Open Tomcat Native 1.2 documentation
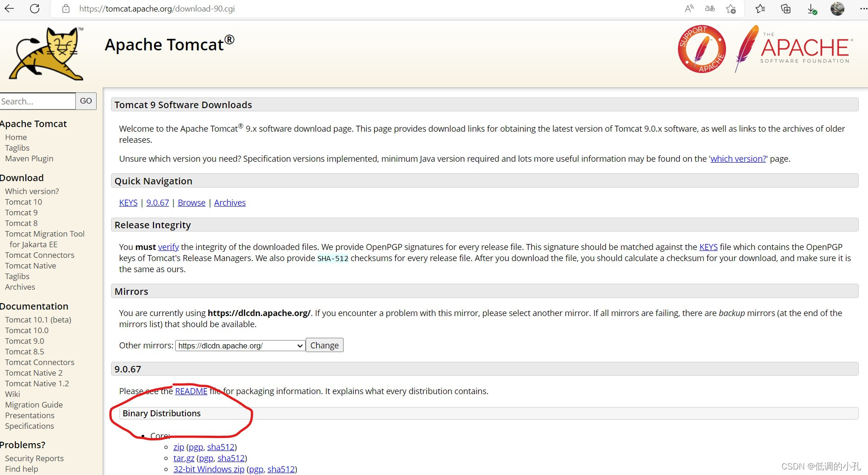The height and width of the screenshot is (475, 868). tap(37, 384)
